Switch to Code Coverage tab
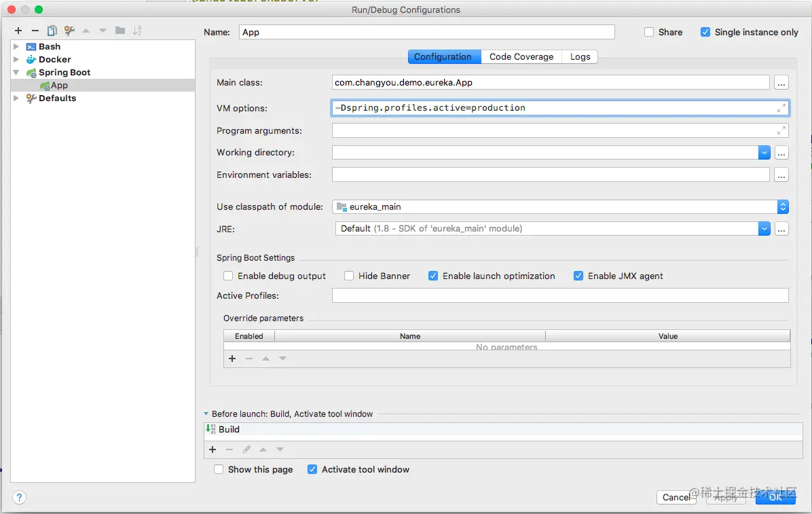This screenshot has width=812, height=514. 521,56
